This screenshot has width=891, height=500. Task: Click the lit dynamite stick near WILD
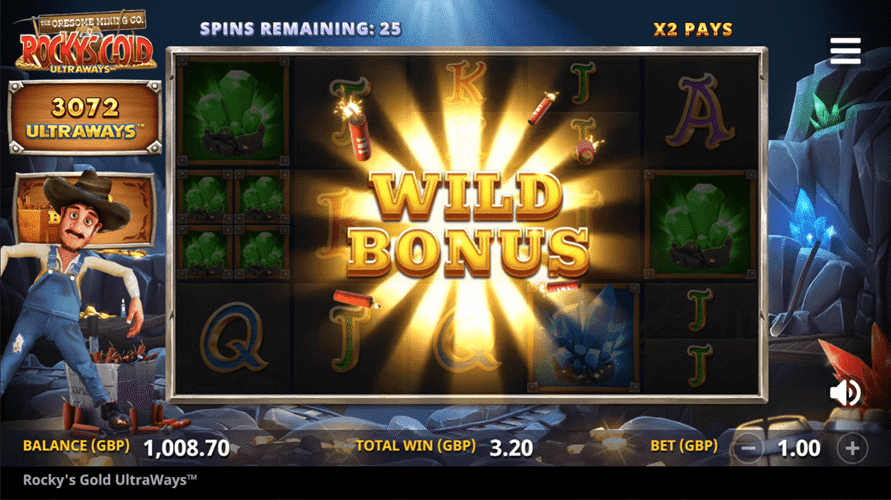(x=357, y=131)
